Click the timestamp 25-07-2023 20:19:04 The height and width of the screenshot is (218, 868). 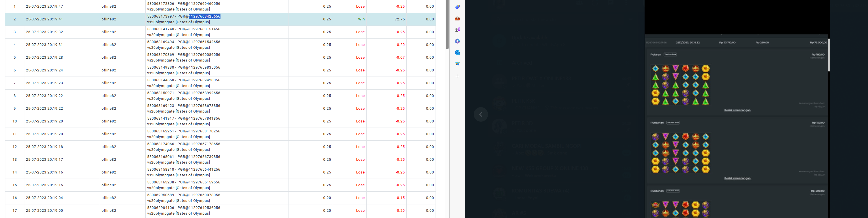(x=44, y=198)
